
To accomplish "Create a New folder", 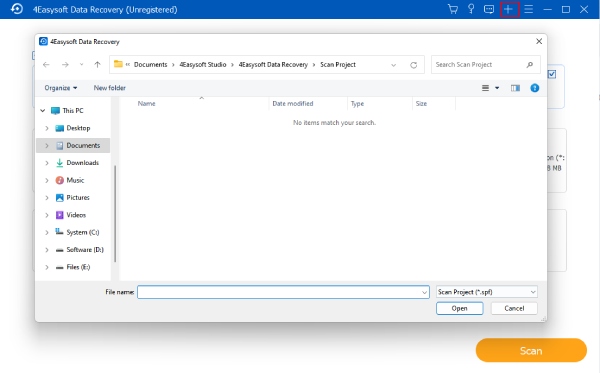I will click(109, 88).
